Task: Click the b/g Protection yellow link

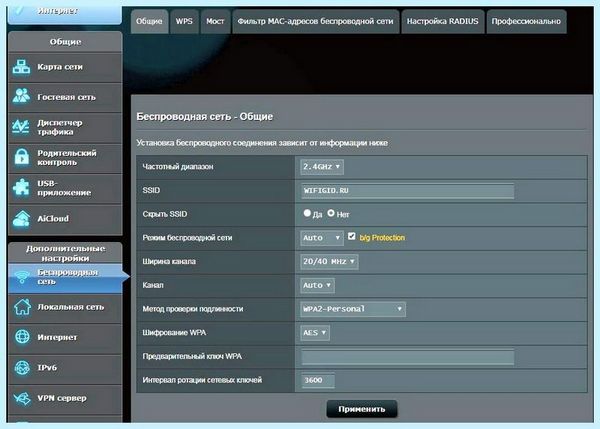Action: (382, 238)
